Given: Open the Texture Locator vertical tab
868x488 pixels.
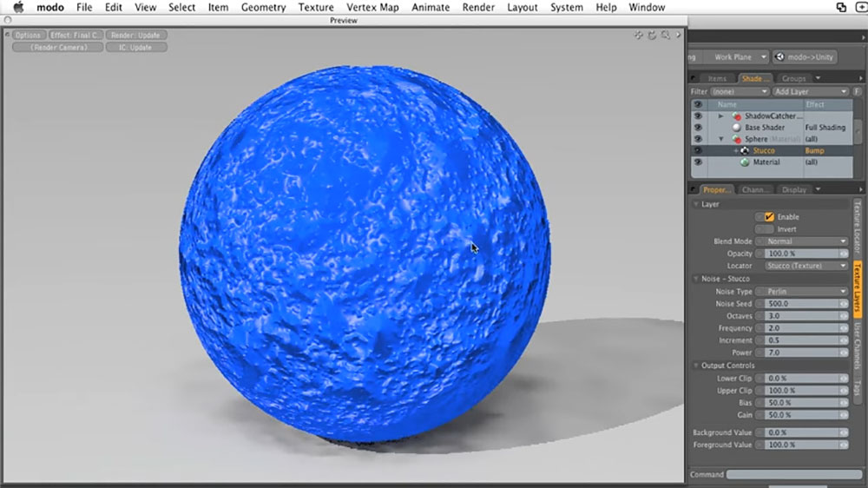Looking at the screenshot, I should pos(857,228).
